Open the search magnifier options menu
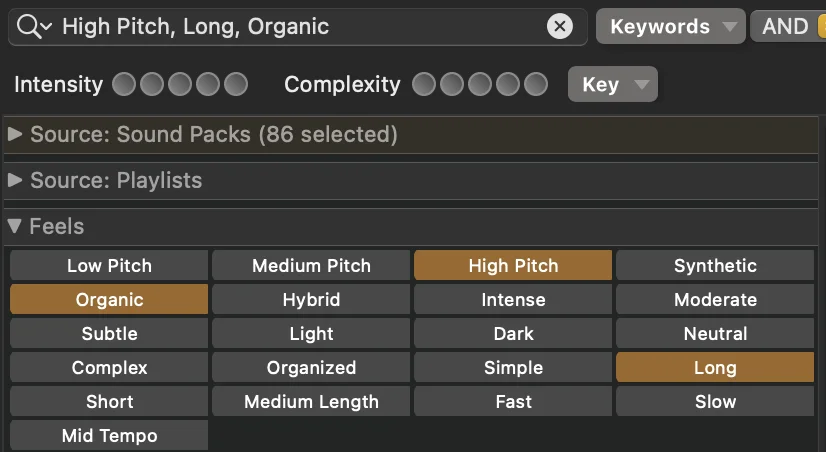This screenshot has height=452, width=826. [34, 26]
